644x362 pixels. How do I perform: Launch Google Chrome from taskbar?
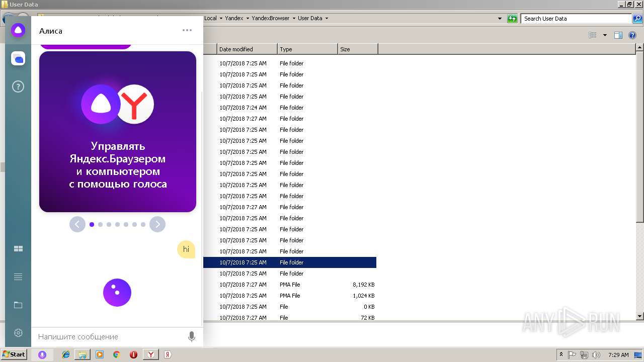point(116,354)
